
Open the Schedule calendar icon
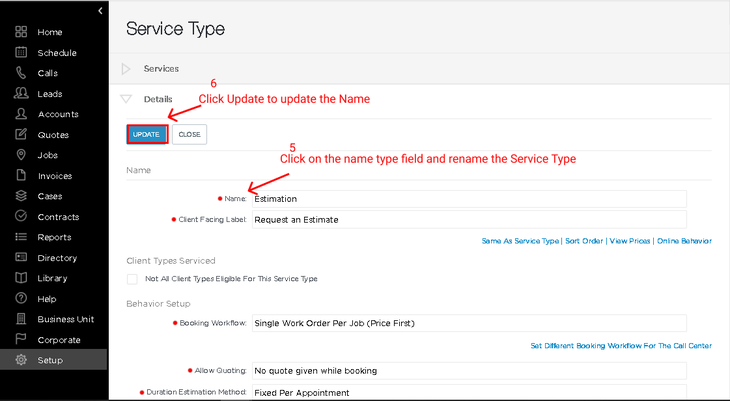tap(21, 53)
